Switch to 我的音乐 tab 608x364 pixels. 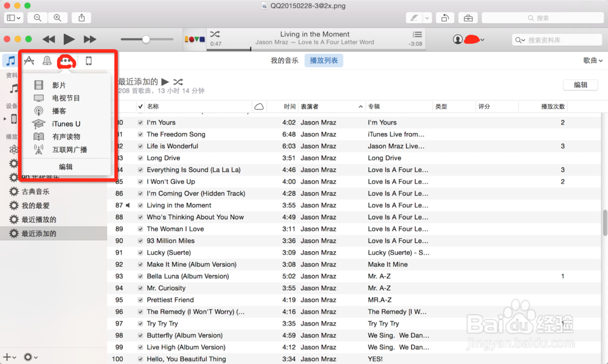284,61
